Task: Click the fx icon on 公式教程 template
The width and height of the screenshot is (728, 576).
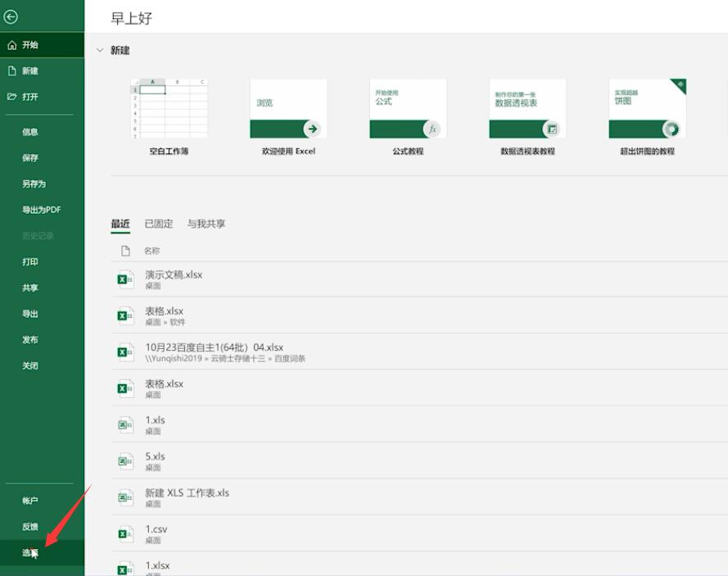Action: (x=432, y=129)
